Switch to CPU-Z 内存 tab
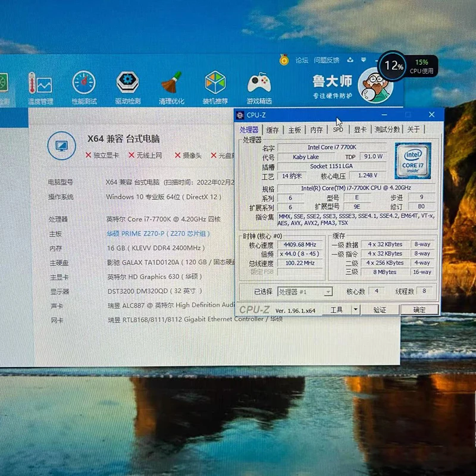The height and width of the screenshot is (476, 476). tap(317, 130)
